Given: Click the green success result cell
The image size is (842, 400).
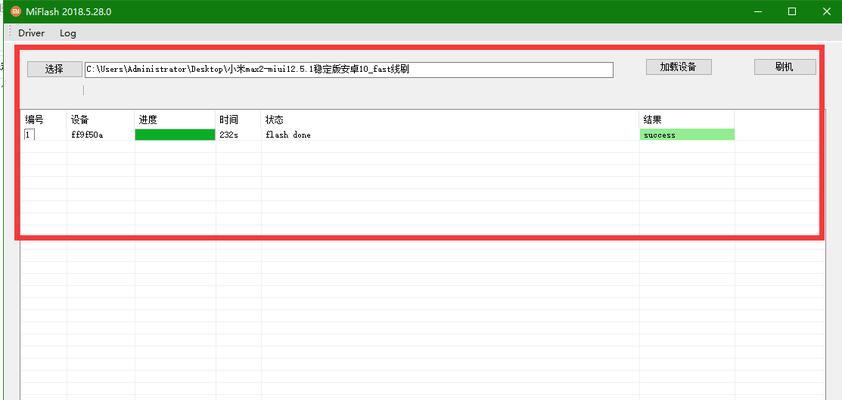Looking at the screenshot, I should pyautogui.click(x=687, y=135).
